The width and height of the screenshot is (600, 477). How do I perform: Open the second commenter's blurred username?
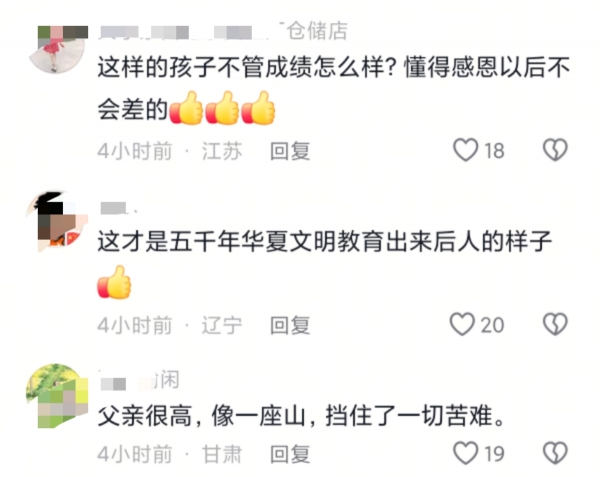(x=117, y=208)
